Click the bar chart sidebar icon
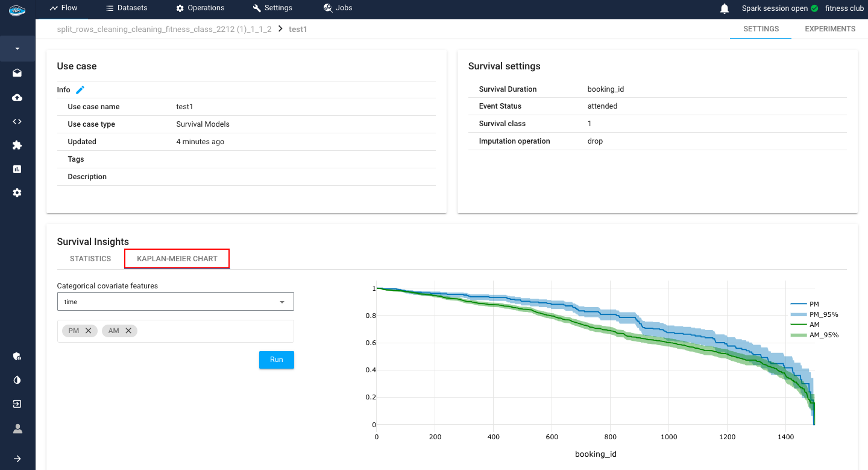Image resolution: width=868 pixels, height=470 pixels. [17, 169]
